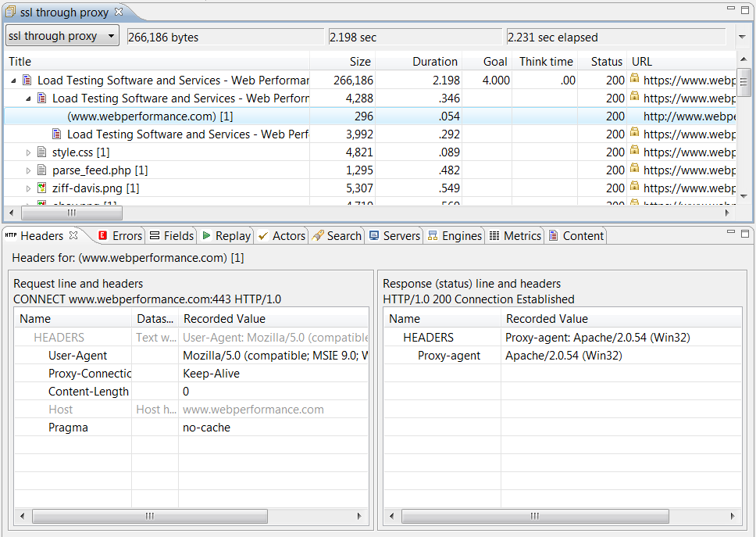Viewport: 756px width, 537px height.
Task: Click the Metrics grid icon
Action: coord(494,236)
